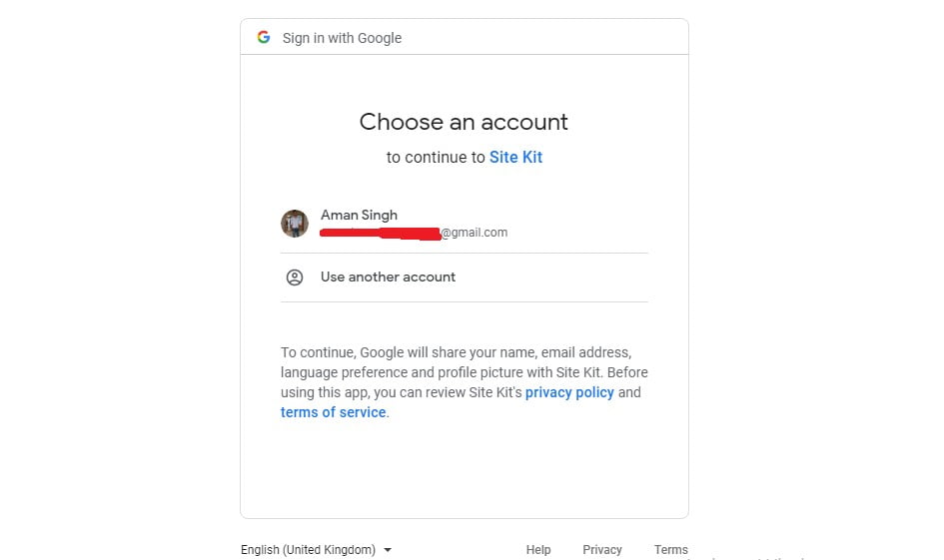Open Site Kit's privacy policy link
Image resolution: width=944 pixels, height=560 pixels.
click(x=569, y=392)
